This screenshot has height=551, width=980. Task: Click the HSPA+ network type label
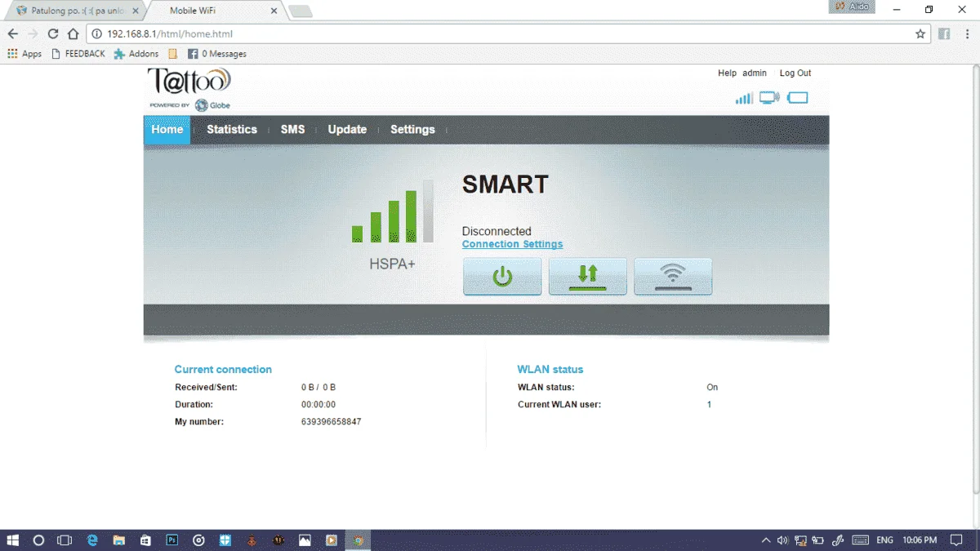(x=393, y=264)
